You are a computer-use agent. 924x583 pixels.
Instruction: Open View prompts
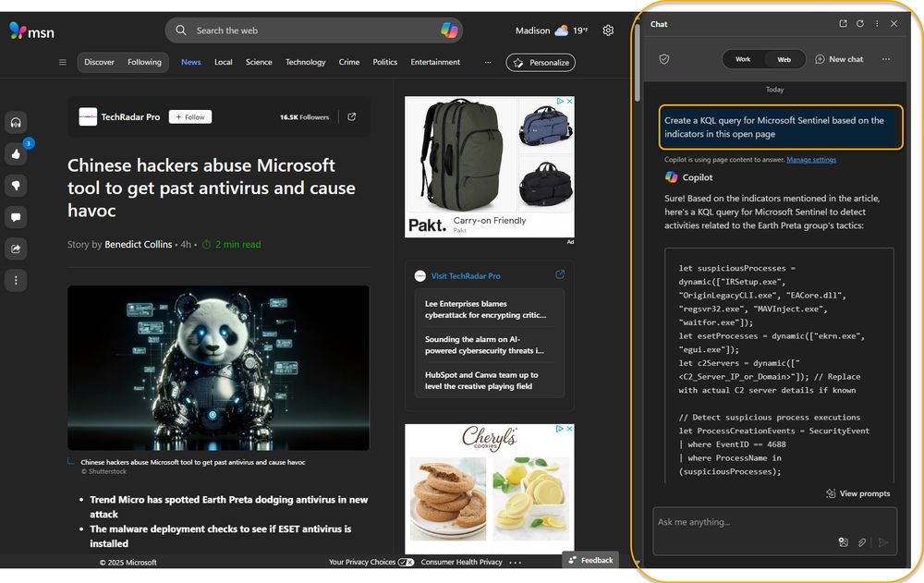858,493
